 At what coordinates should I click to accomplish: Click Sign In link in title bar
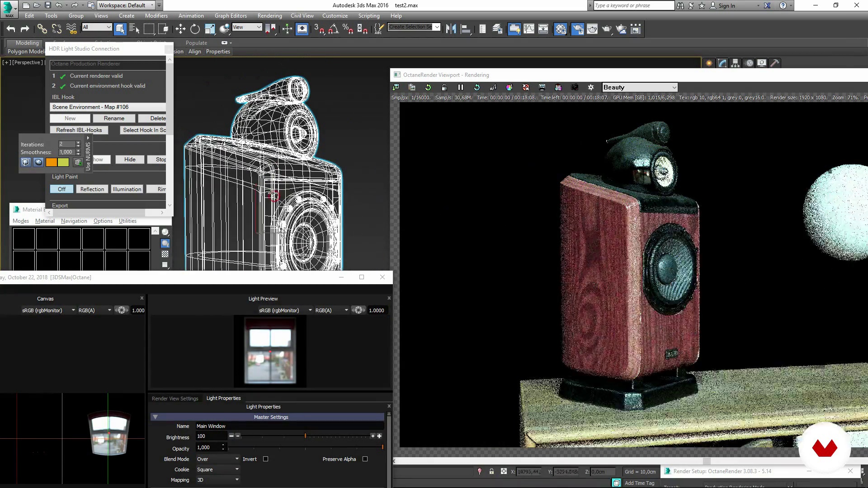coord(726,6)
